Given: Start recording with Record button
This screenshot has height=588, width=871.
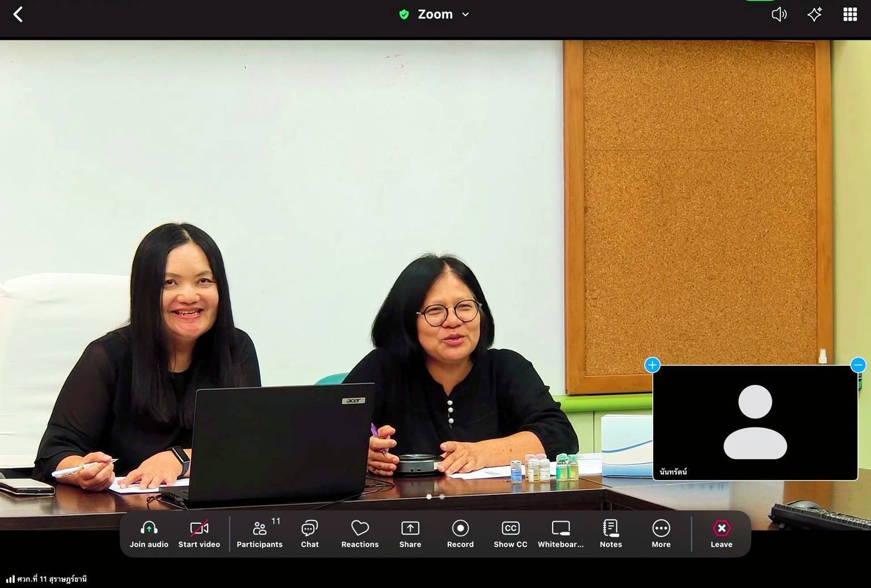Looking at the screenshot, I should (460, 534).
